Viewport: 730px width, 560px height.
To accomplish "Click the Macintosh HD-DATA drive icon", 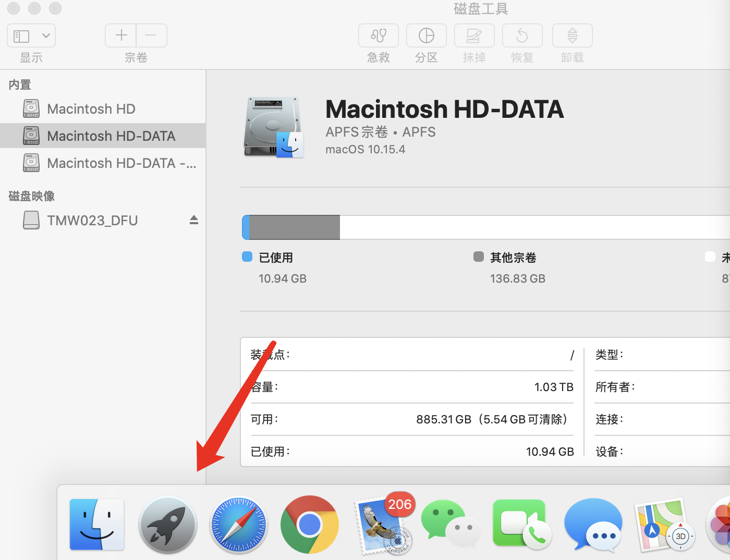I will click(273, 127).
